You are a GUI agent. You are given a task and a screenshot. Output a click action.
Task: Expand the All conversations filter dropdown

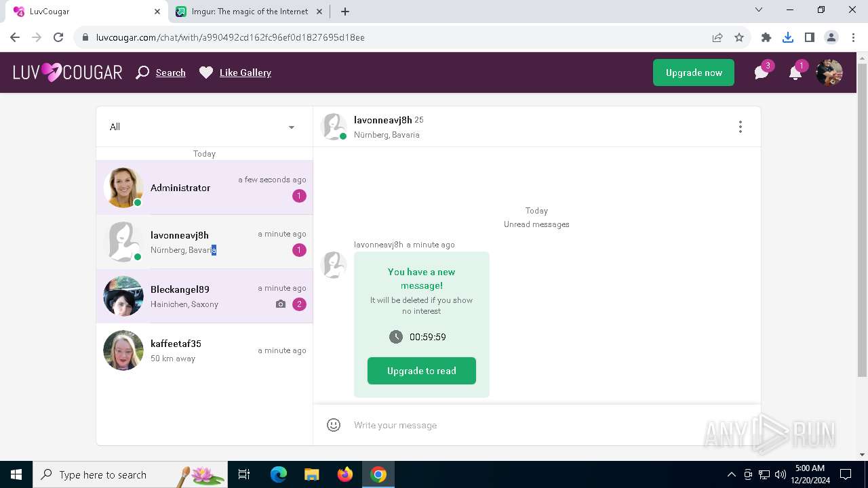pyautogui.click(x=204, y=127)
